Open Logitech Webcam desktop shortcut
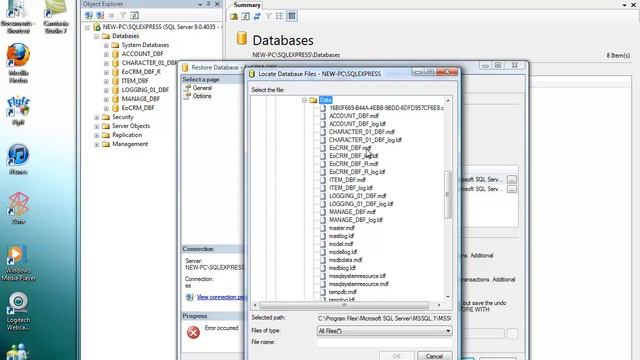This screenshot has height=360, width=640. (x=18, y=311)
